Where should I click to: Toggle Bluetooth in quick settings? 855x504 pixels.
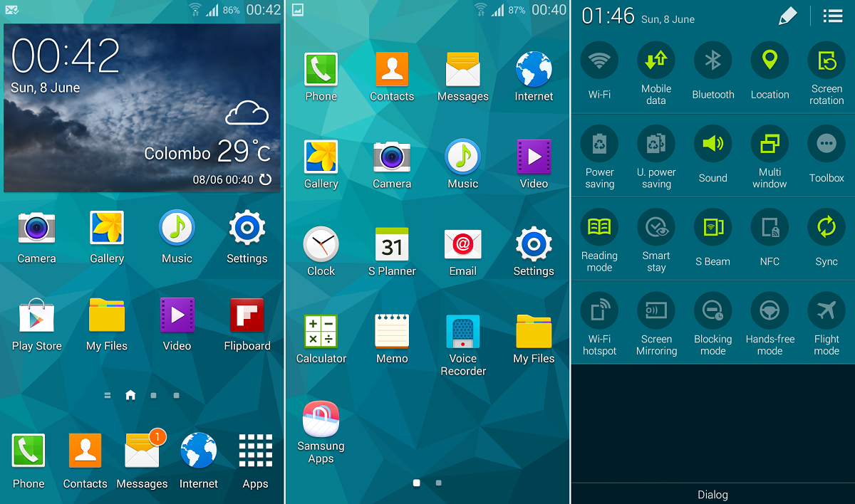pyautogui.click(x=712, y=61)
